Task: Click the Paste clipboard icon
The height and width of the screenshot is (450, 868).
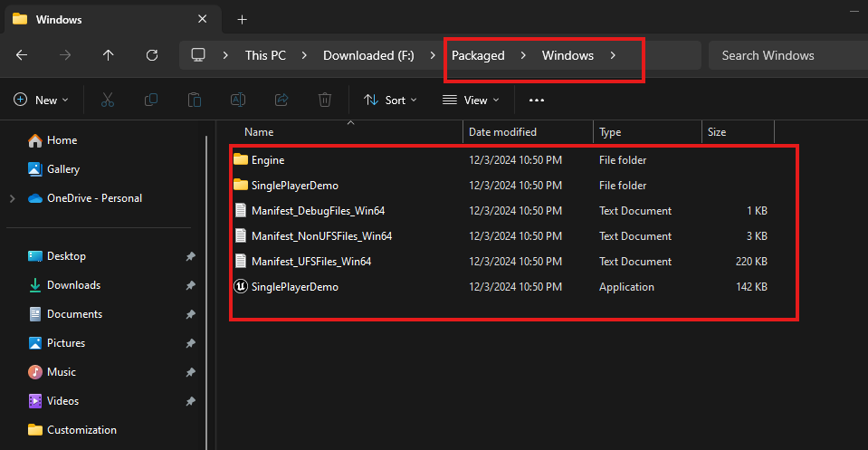Action: (194, 100)
